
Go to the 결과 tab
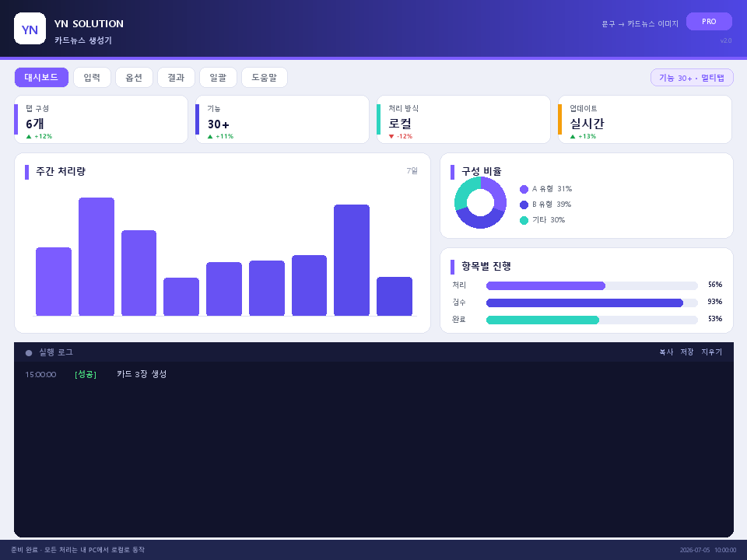(x=176, y=77)
